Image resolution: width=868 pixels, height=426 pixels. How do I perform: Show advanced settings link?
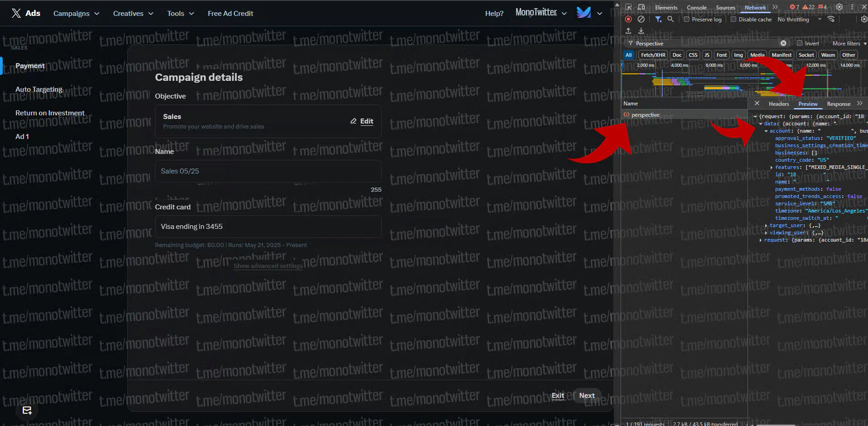tap(268, 266)
